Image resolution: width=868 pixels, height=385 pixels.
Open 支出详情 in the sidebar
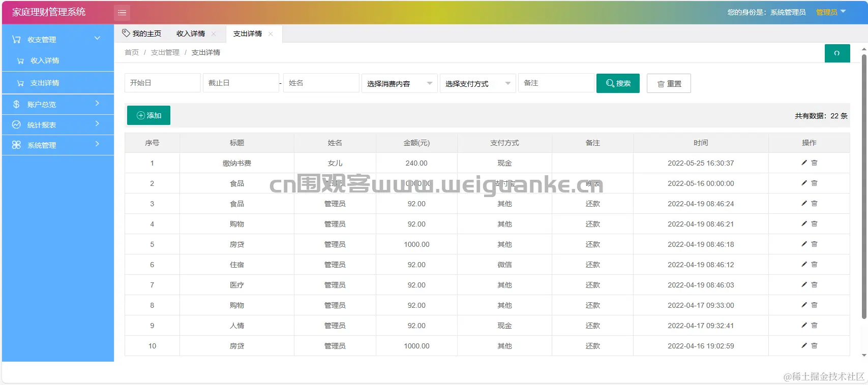pyautogui.click(x=58, y=83)
